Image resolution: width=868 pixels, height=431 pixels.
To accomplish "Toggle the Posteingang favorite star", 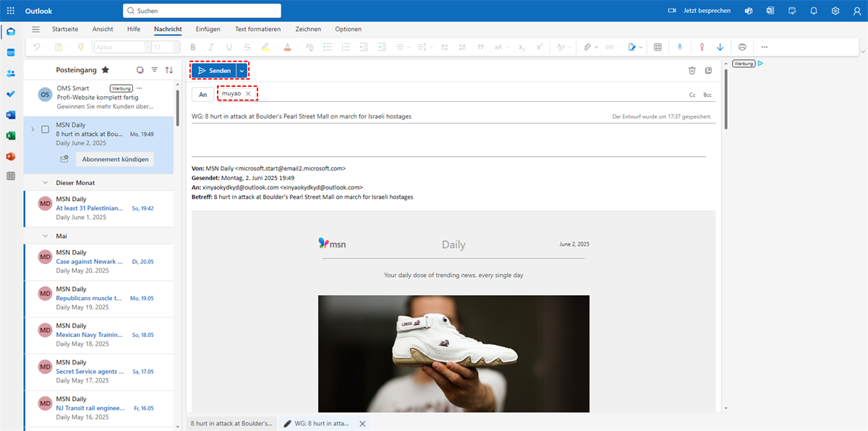I will tap(106, 70).
